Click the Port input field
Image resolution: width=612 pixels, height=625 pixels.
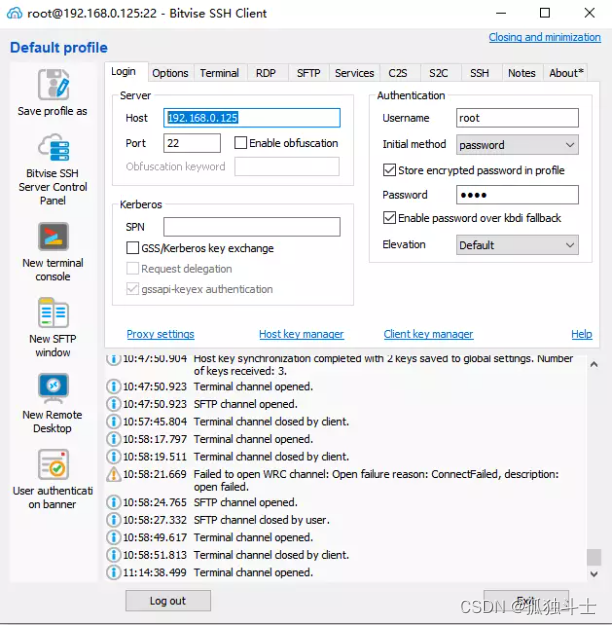192,143
